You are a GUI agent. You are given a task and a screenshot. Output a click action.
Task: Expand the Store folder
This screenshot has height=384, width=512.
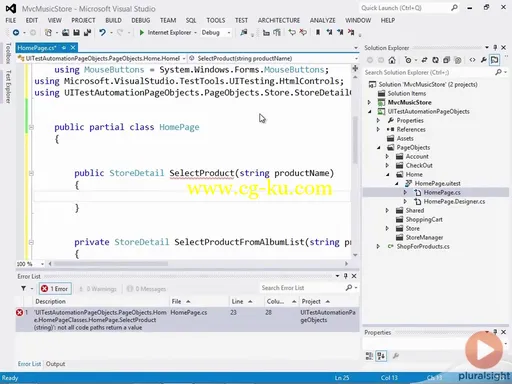point(387,228)
